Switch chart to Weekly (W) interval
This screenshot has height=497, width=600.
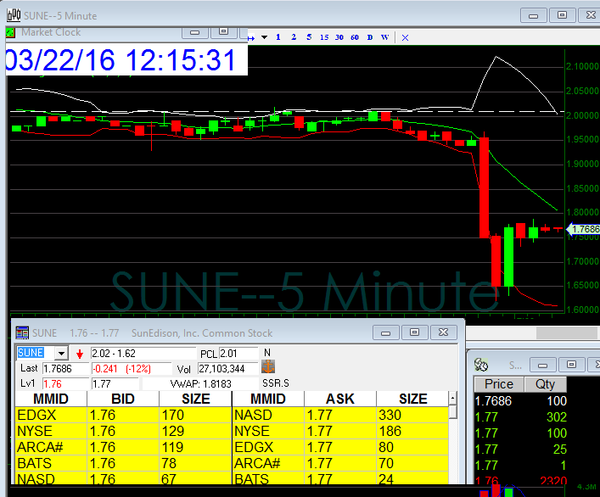pos(385,37)
